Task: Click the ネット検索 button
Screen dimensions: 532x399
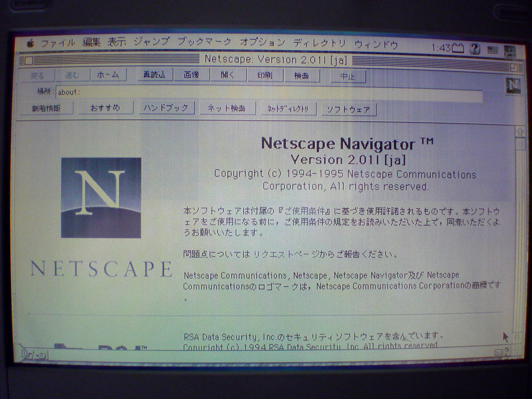Action: pyautogui.click(x=227, y=109)
